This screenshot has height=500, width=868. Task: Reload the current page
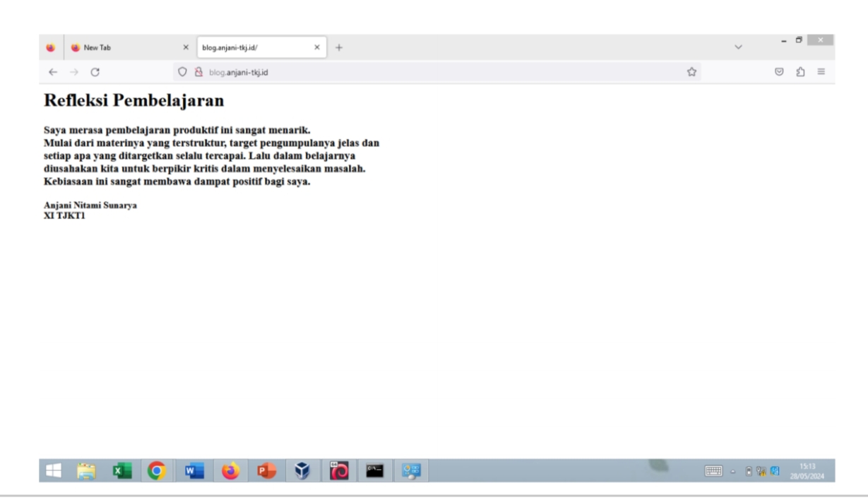(95, 72)
